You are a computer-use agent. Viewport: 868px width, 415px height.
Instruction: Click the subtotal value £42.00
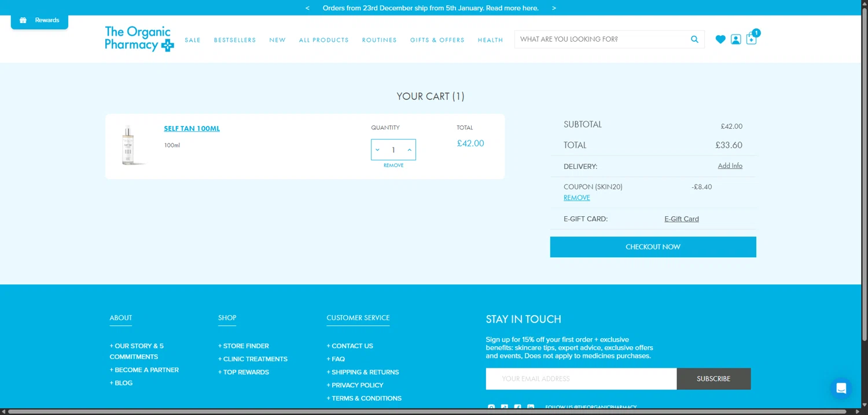(x=731, y=126)
